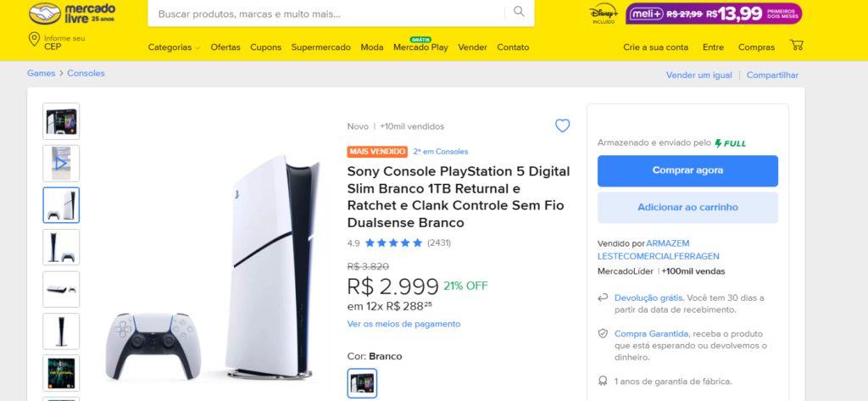Open the Ofertas menu item
This screenshot has height=401, width=868.
[x=225, y=47]
